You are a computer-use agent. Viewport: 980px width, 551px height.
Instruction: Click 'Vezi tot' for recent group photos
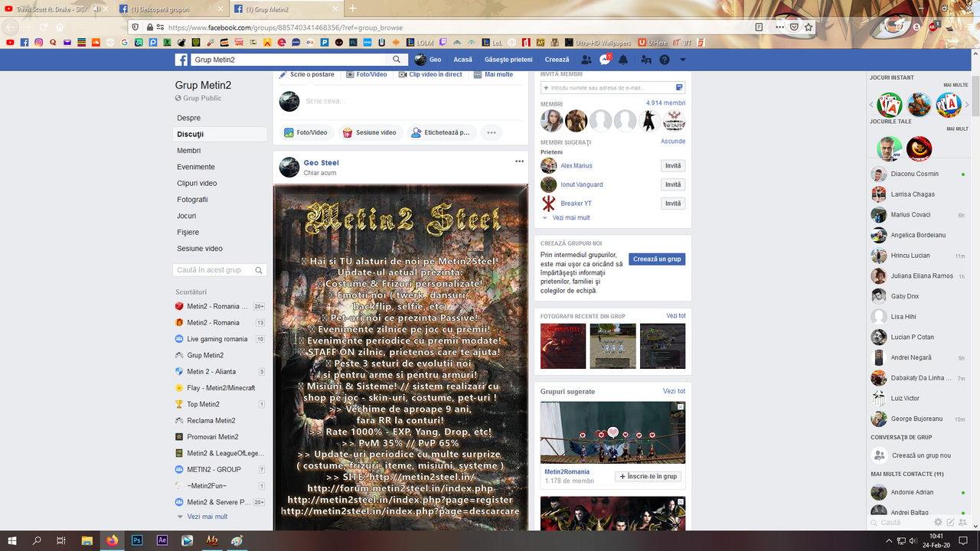click(x=676, y=316)
